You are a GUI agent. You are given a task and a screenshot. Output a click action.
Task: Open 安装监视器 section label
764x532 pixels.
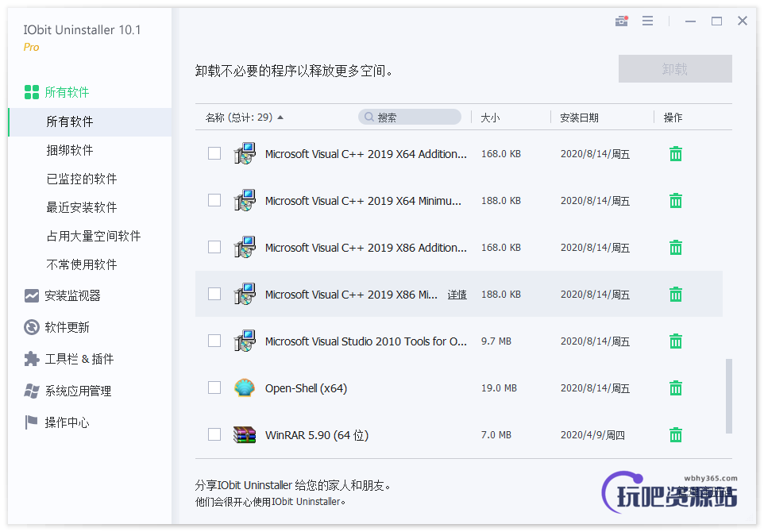[x=72, y=295]
